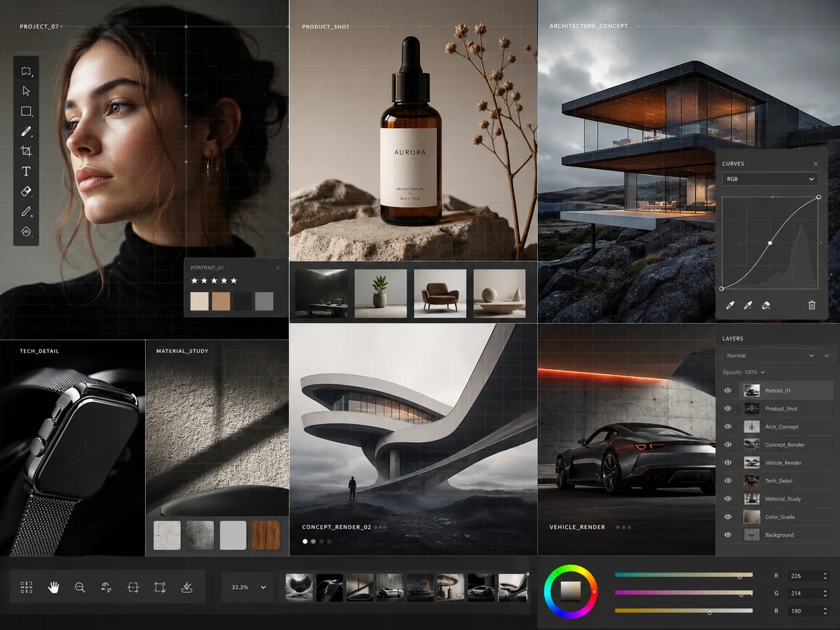Adjust the B value stepper arrows
The image size is (840, 630).
825,610
